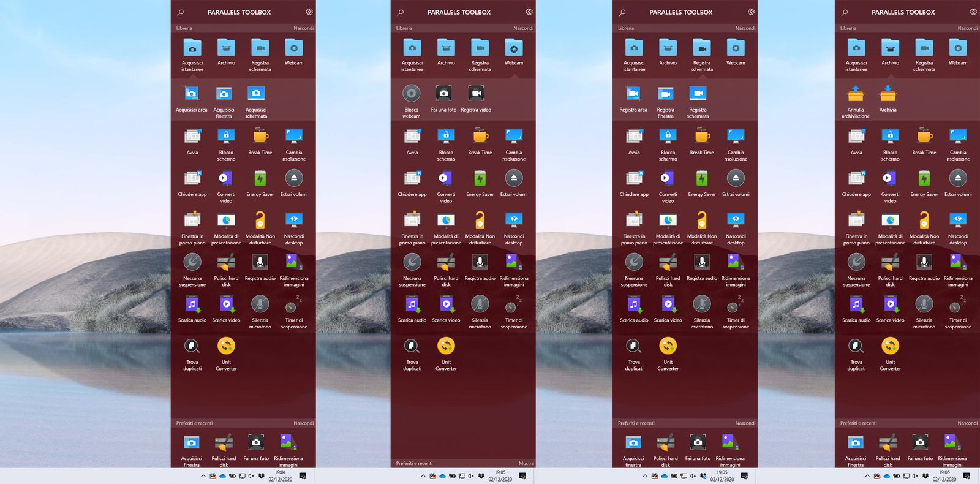
Task: Click Chiudere app in the Blocca webcam panel
Action: point(412,183)
